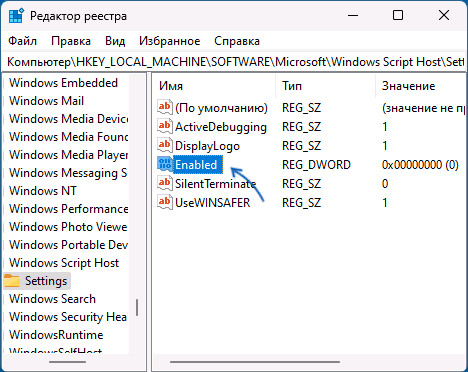Select the SilentTerminate string value icon
This screenshot has height=372, width=468.
(x=165, y=183)
